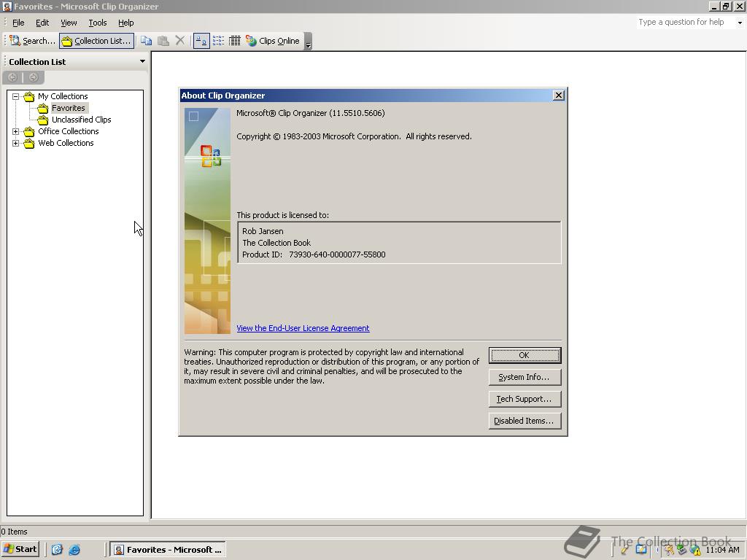Click the Rob Jansen licensee name
This screenshot has height=560, width=747.
(x=263, y=231)
